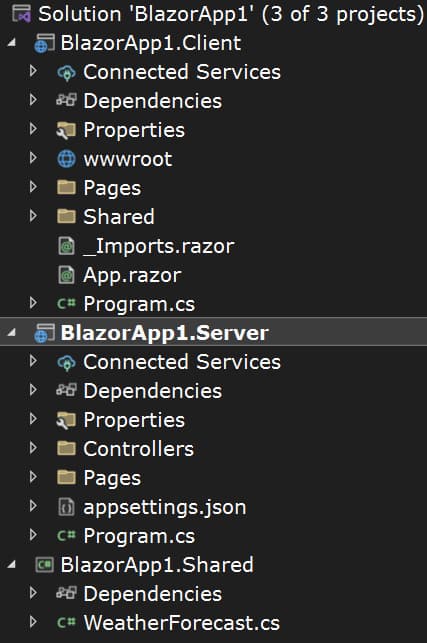Image resolution: width=427 pixels, height=643 pixels.
Task: Collapse the BlazorApp1.Client project node
Action: (x=11, y=42)
